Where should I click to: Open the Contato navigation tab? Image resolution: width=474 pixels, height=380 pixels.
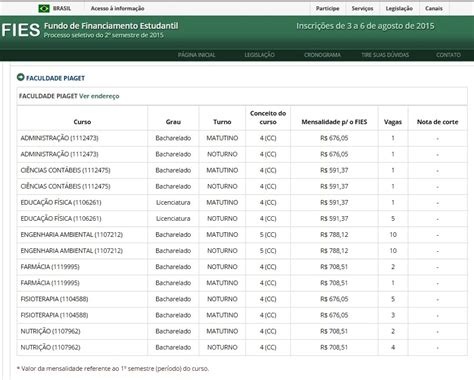pos(448,55)
